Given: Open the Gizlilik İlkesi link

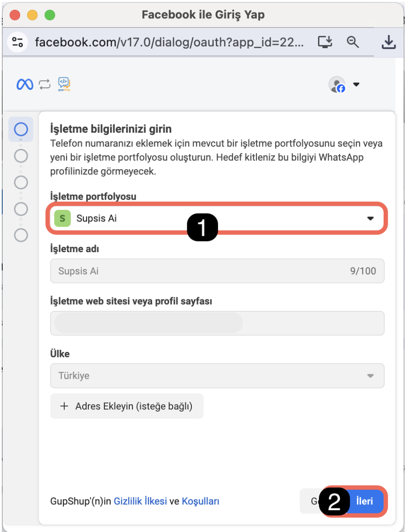Looking at the screenshot, I should pyautogui.click(x=140, y=501).
